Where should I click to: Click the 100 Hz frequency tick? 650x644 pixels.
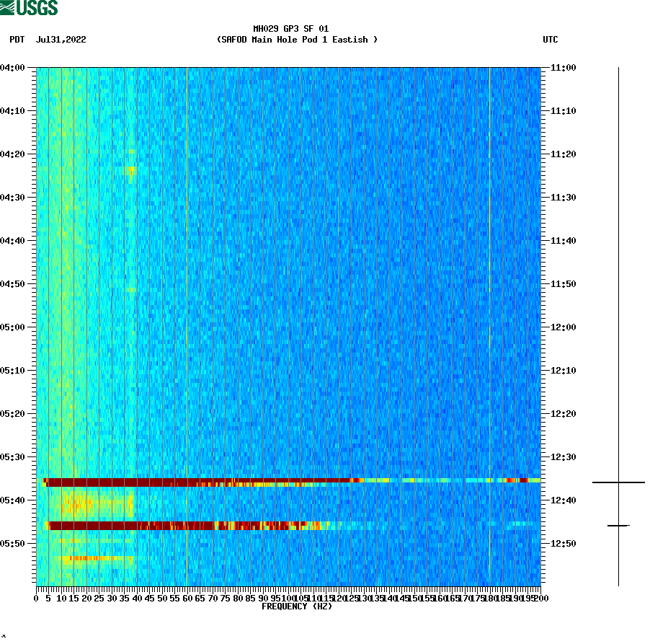(x=288, y=597)
